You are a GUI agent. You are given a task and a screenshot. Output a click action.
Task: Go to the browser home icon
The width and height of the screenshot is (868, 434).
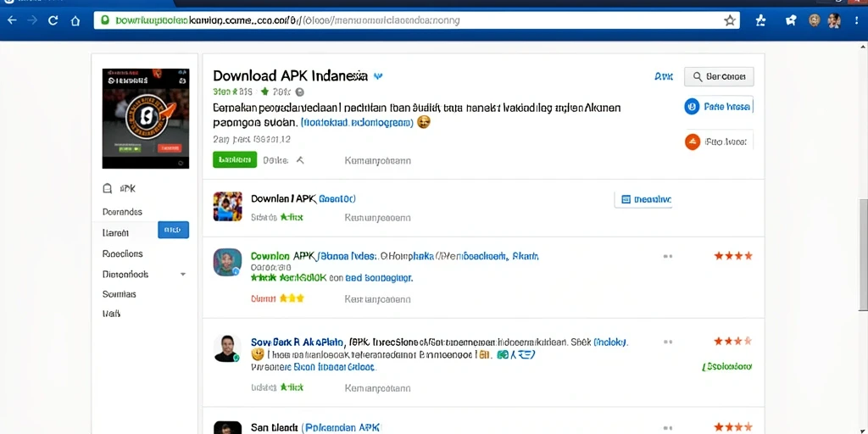pyautogui.click(x=75, y=20)
